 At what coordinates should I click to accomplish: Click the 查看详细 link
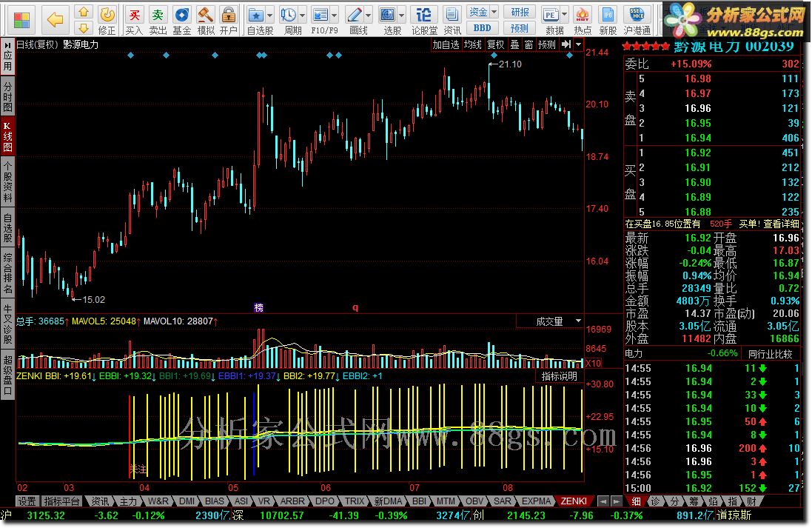781,224
